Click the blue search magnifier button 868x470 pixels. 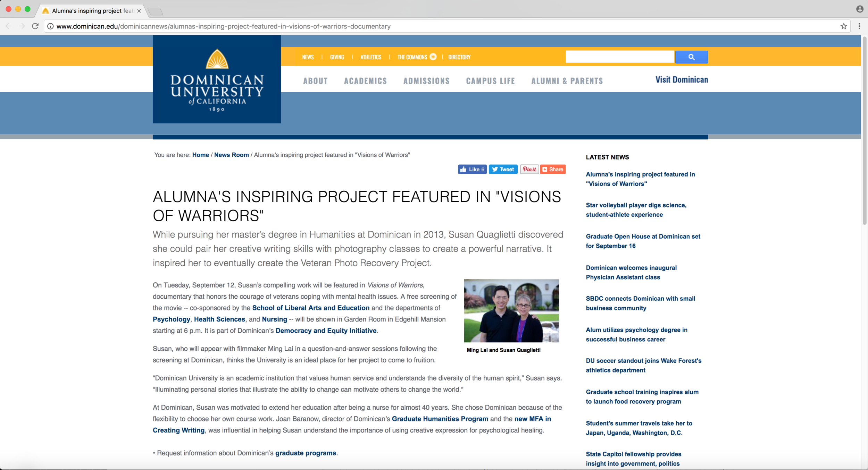click(x=691, y=57)
